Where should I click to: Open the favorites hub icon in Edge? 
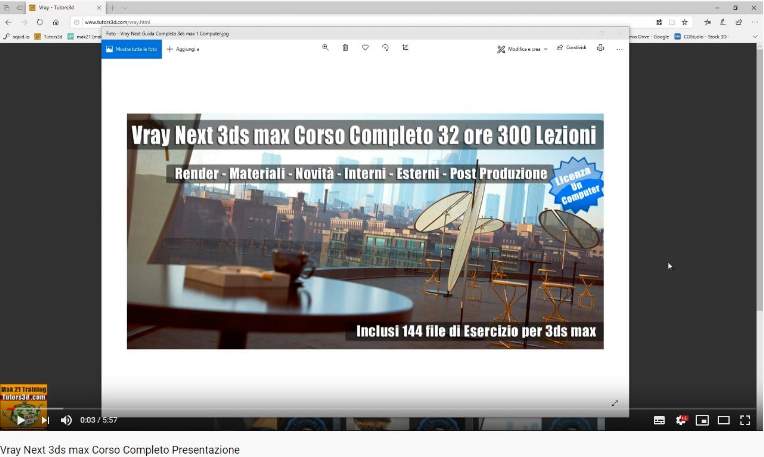(707, 22)
